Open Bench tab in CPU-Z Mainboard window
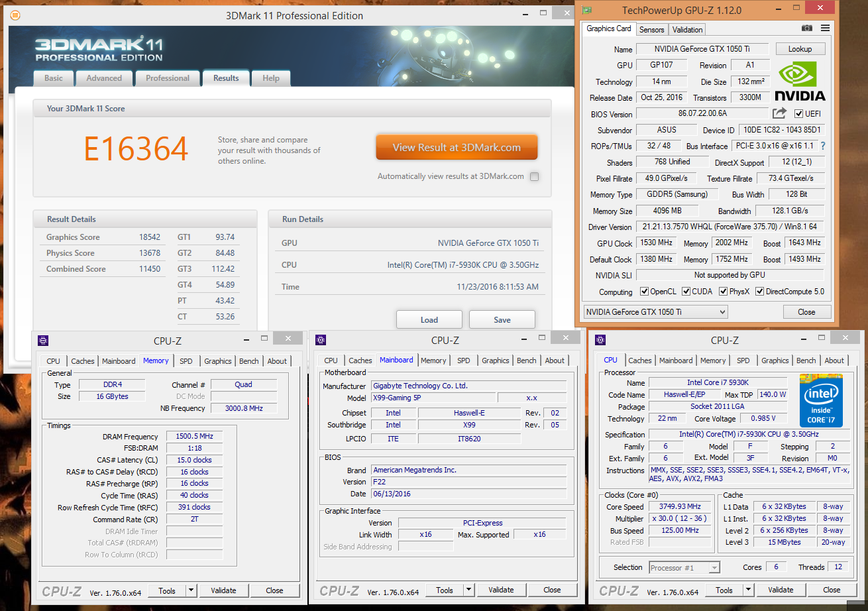 tap(527, 361)
